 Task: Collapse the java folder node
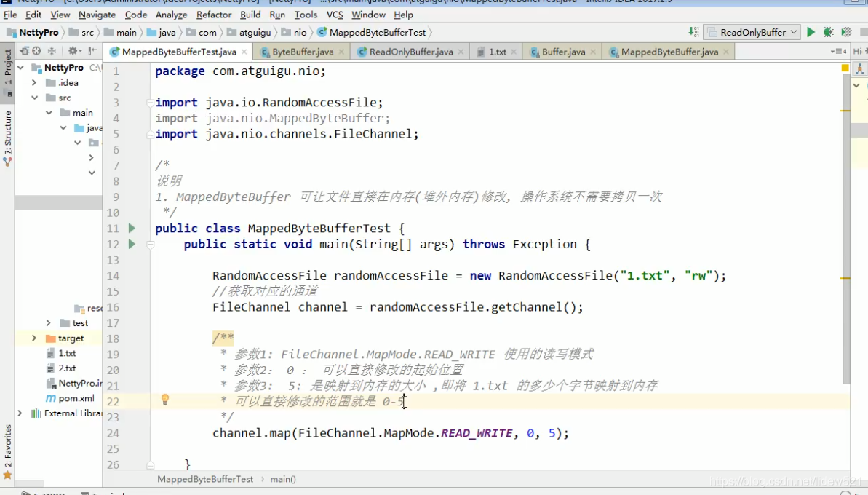click(x=63, y=128)
